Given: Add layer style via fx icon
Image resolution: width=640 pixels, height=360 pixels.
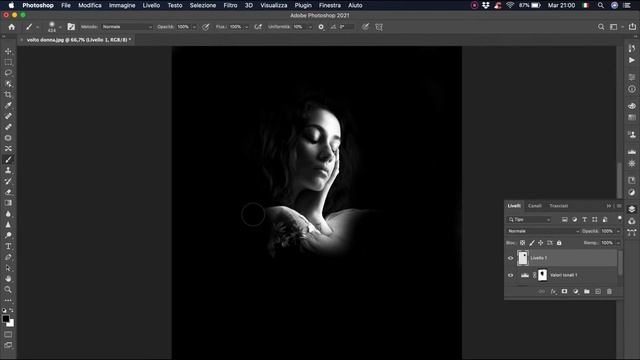Looking at the screenshot, I should 553,291.
